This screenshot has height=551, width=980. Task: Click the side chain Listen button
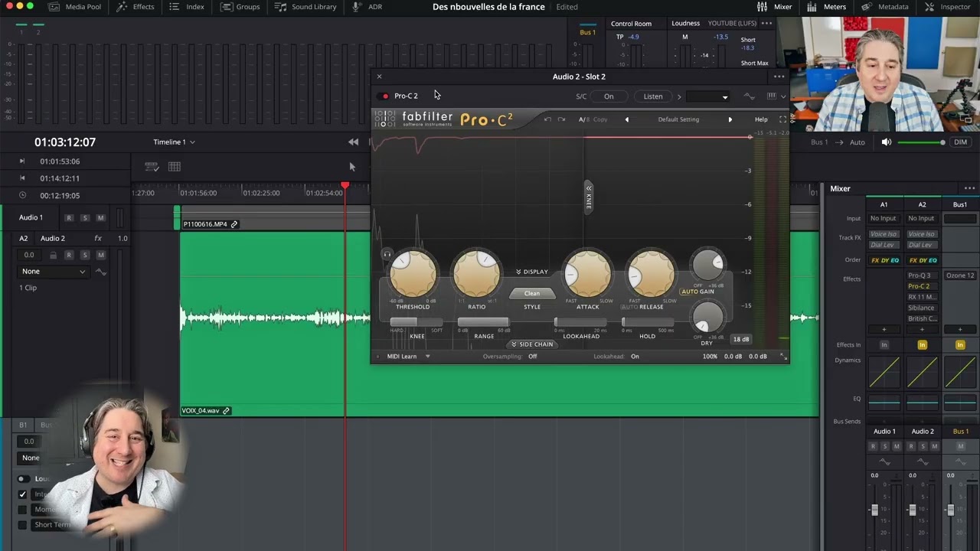pos(653,96)
